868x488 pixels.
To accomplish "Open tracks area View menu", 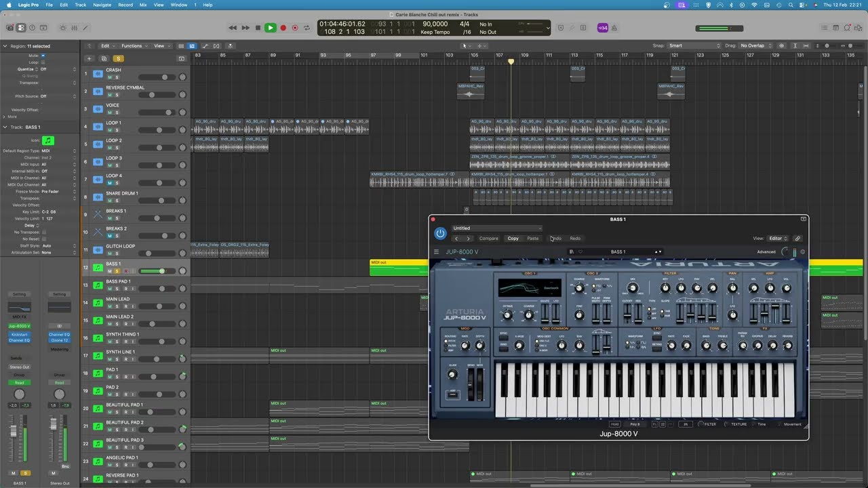I will (x=161, y=46).
